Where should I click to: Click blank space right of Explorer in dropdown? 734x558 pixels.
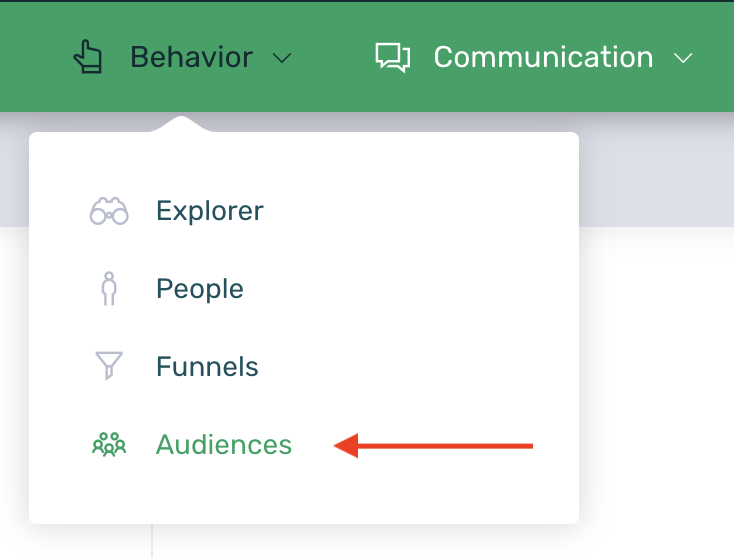tap(420, 212)
